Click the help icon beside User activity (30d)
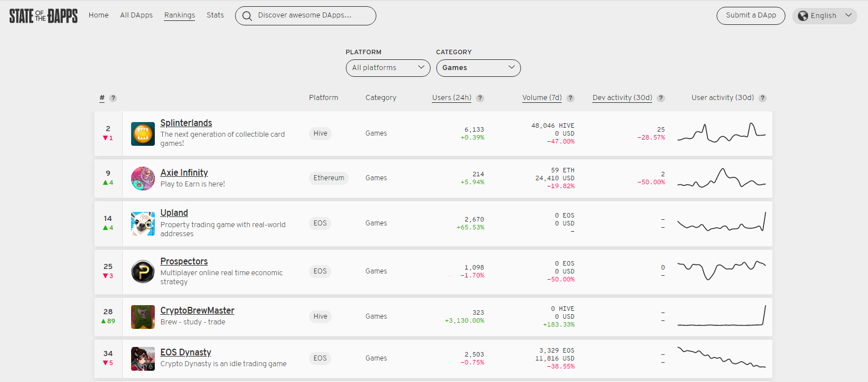 point(762,98)
